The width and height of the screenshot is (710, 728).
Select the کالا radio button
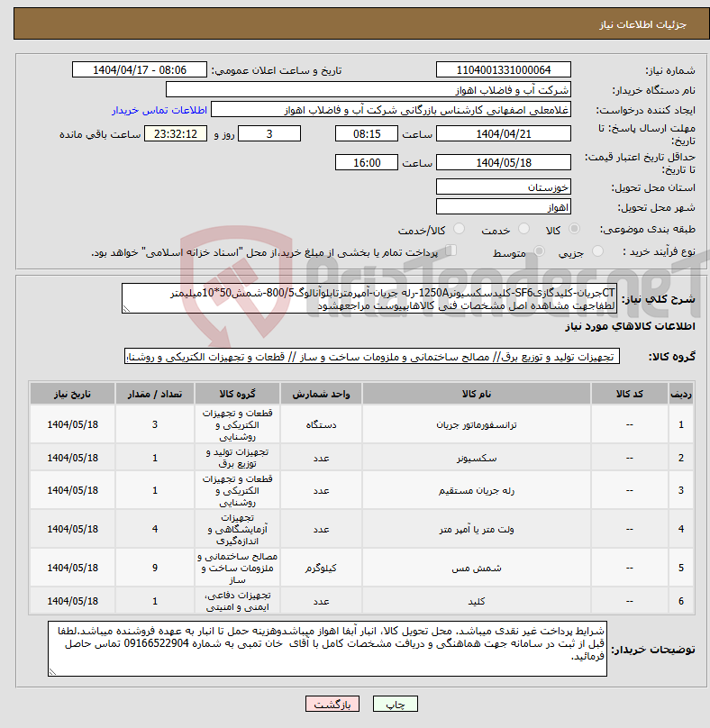click(574, 229)
